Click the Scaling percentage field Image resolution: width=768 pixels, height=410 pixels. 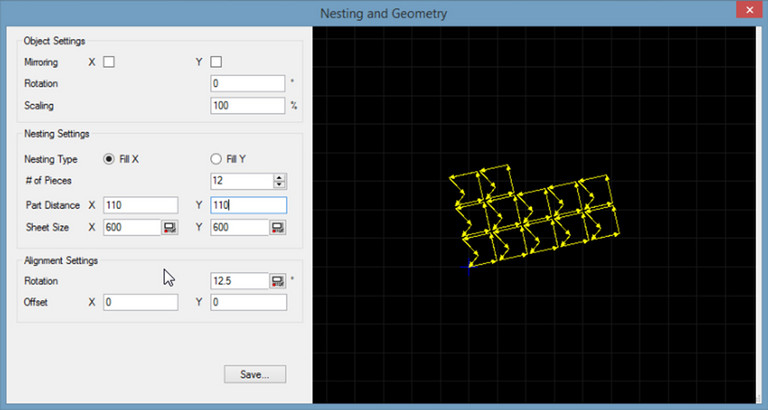click(x=248, y=105)
